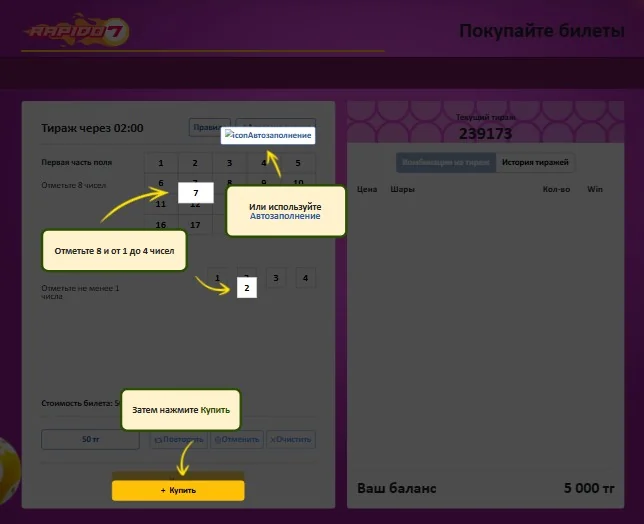Choose number 3 in the second field
The height and width of the screenshot is (524, 644).
click(276, 278)
